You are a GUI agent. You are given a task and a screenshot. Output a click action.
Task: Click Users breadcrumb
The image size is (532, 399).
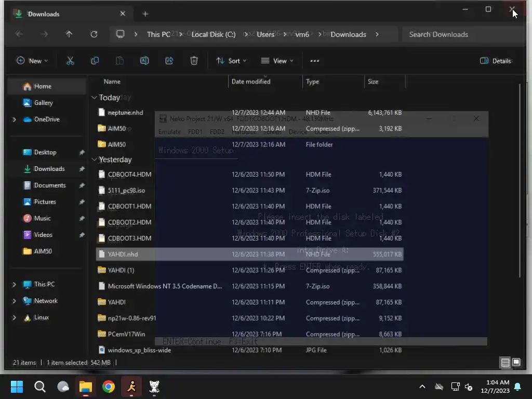pyautogui.click(x=265, y=34)
